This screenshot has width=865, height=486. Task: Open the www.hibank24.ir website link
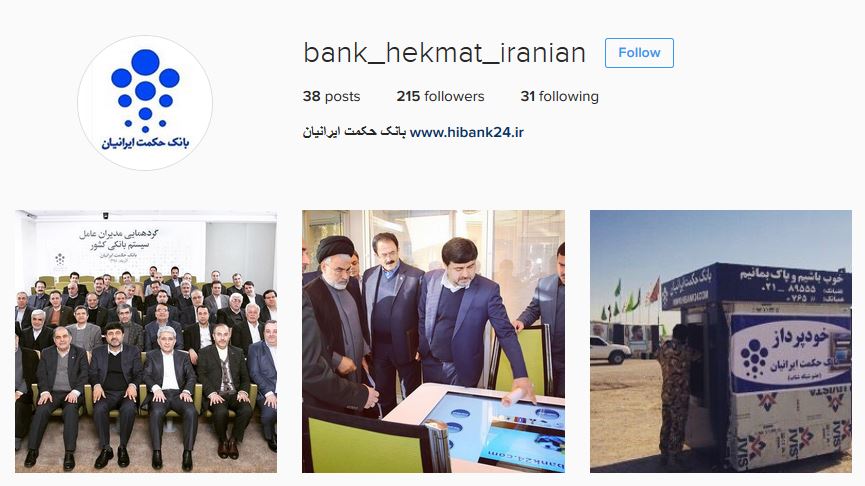[x=467, y=132]
